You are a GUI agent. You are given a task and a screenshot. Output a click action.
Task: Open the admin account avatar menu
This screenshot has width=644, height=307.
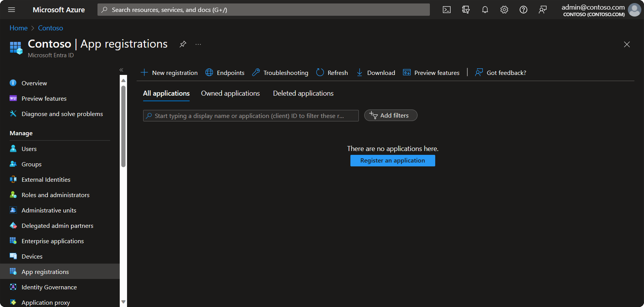(x=634, y=10)
